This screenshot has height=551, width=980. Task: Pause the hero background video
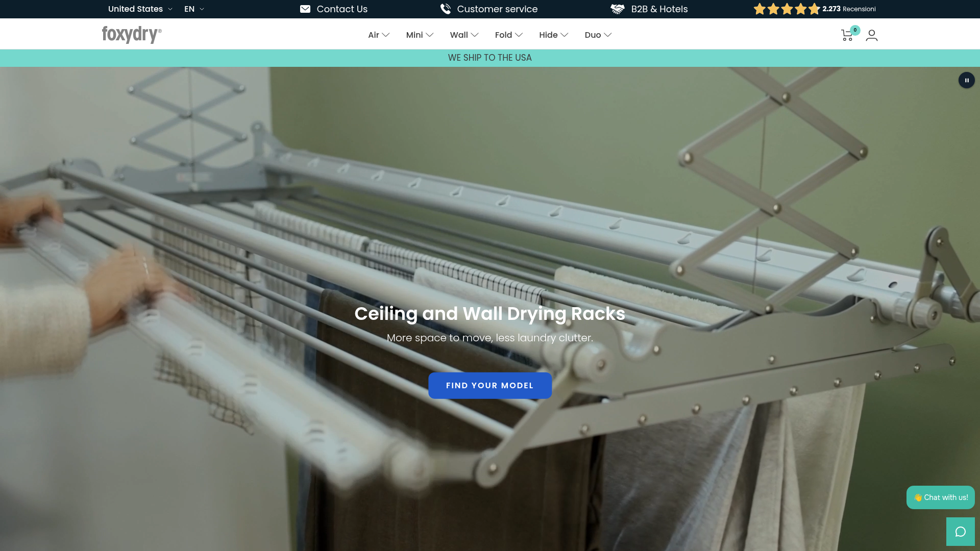pos(967,80)
